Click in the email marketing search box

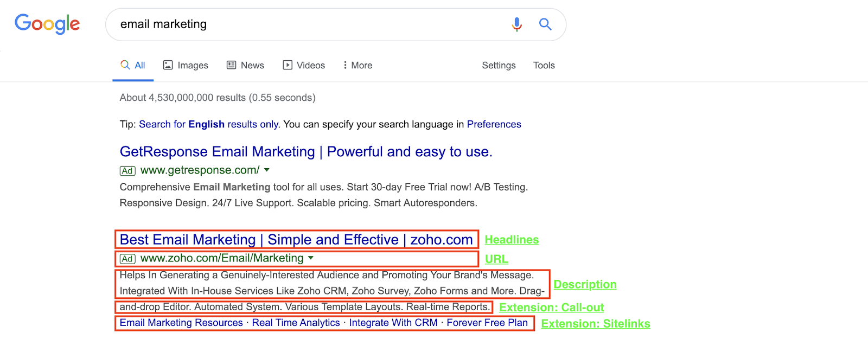coord(304,24)
